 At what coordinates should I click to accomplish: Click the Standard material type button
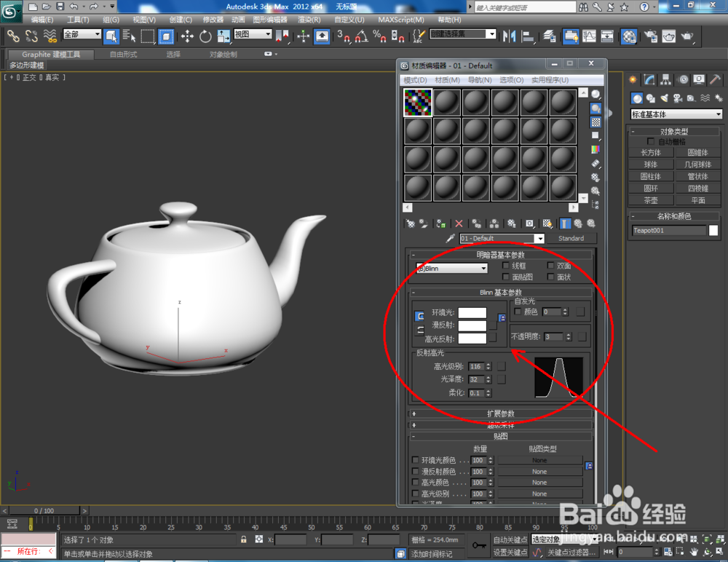coord(571,238)
